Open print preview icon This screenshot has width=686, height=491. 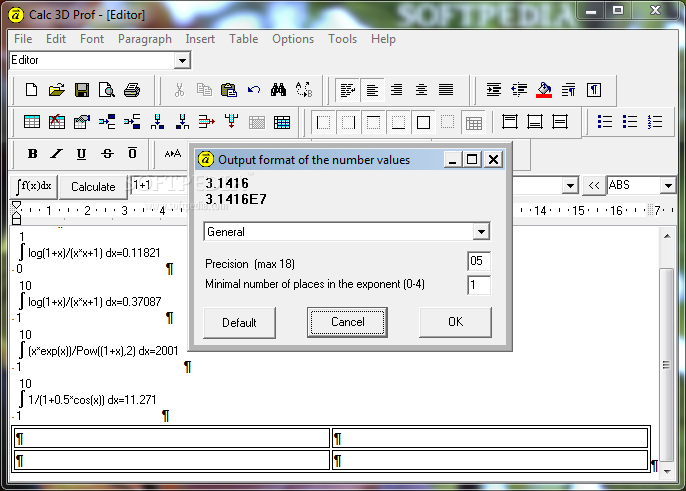(107, 90)
